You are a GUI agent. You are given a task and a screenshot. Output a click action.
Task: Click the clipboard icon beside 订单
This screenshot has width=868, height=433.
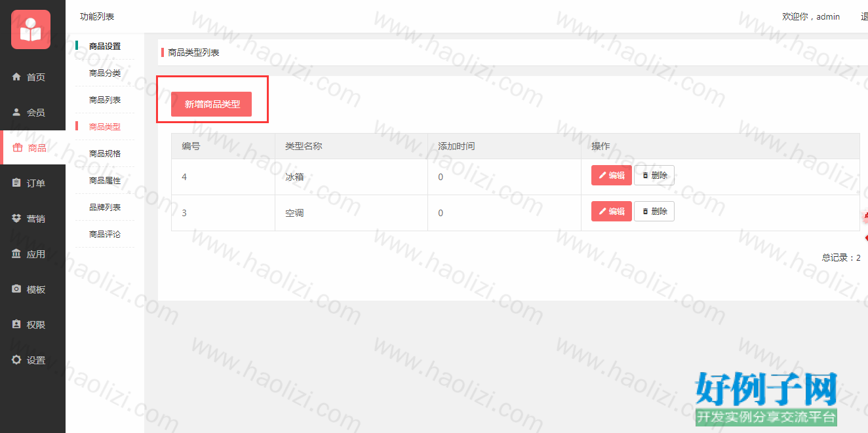tap(16, 183)
